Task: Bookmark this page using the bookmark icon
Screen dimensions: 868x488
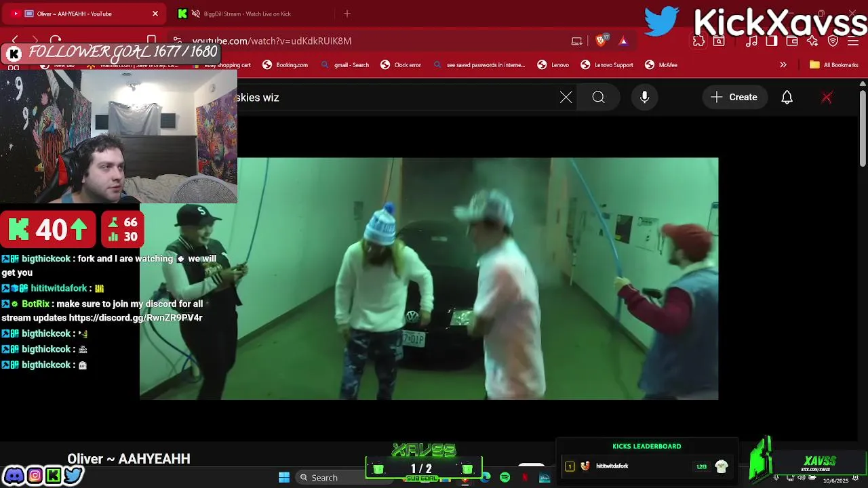Action: (x=151, y=41)
